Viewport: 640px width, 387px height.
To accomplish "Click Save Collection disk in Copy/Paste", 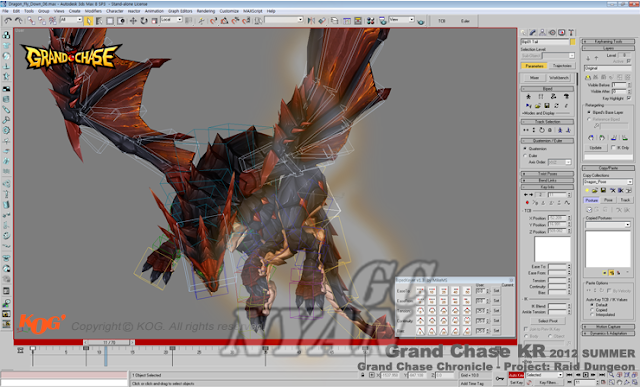I will click(x=603, y=191).
